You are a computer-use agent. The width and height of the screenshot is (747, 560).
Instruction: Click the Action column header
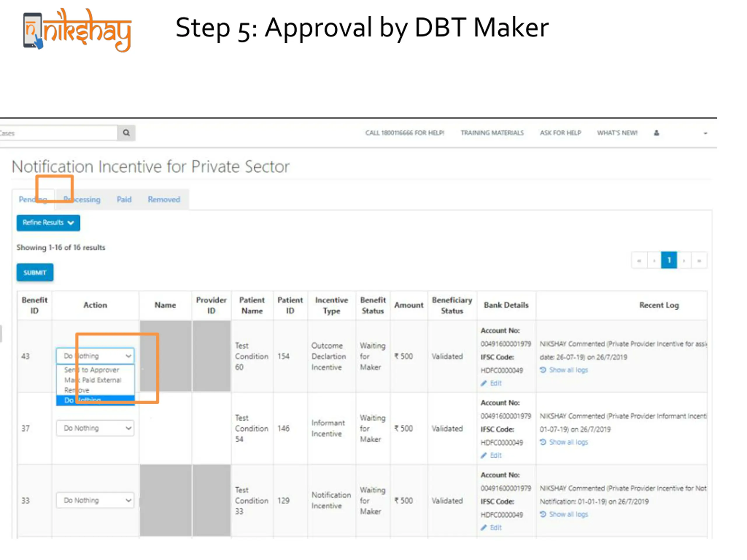pos(95,305)
